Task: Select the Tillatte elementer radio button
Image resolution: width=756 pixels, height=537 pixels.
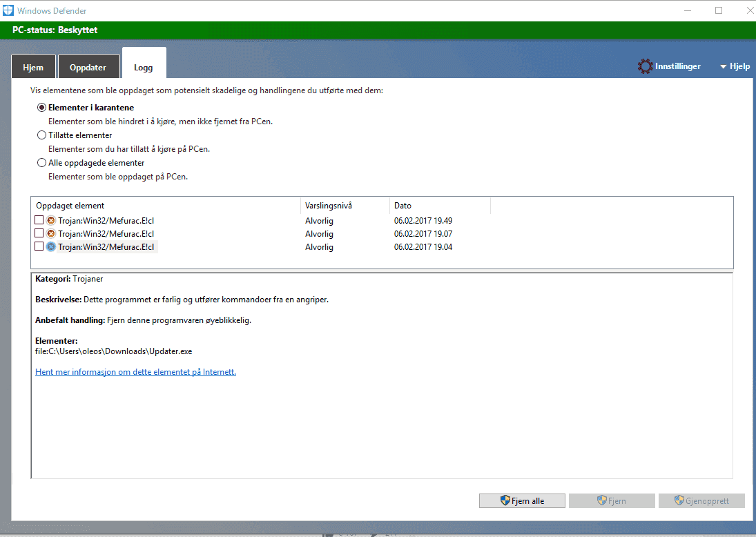Action: (x=42, y=135)
